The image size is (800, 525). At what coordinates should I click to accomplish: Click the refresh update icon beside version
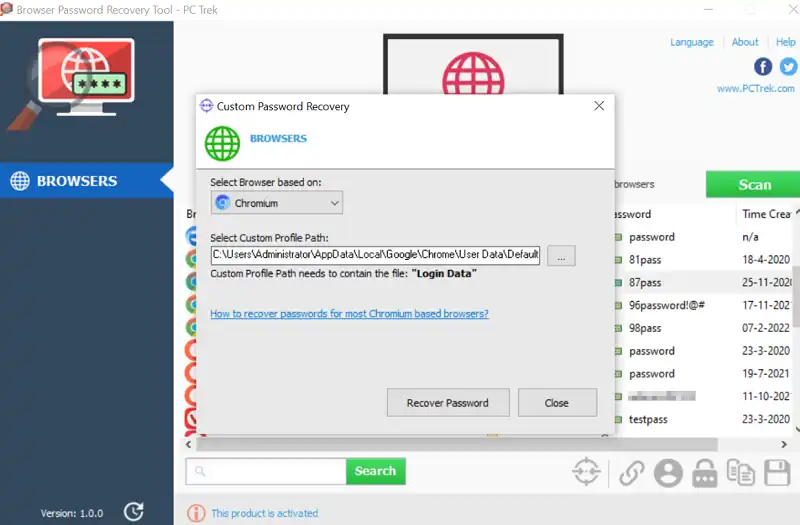(x=134, y=512)
